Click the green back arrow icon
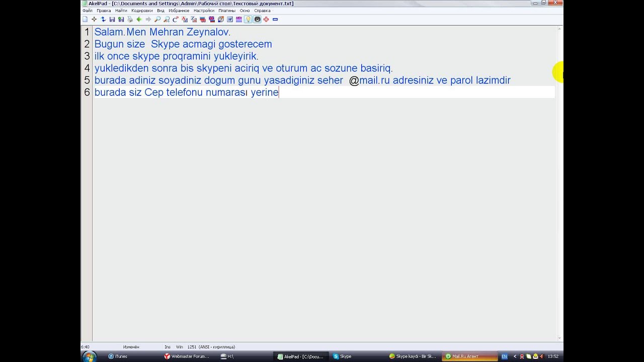This screenshot has height=362, width=644. (x=139, y=20)
